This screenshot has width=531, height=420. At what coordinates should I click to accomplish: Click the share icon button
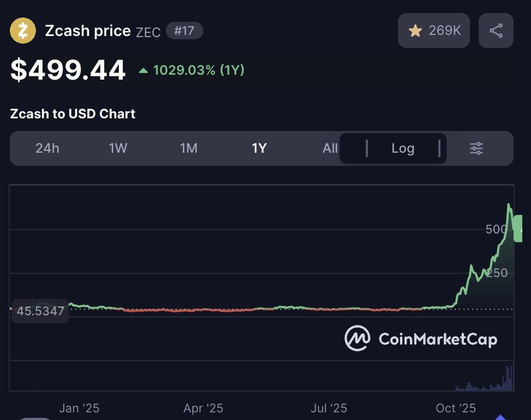(496, 31)
